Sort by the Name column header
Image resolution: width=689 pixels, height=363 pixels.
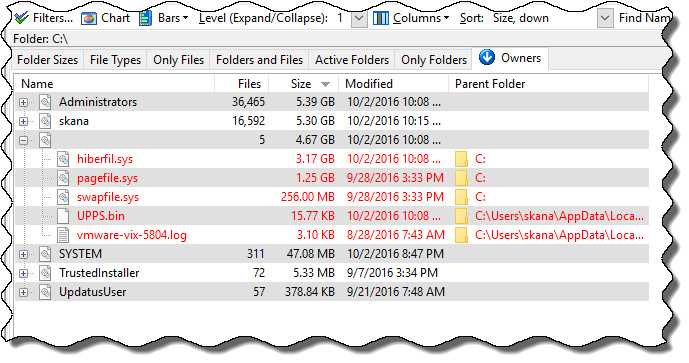point(115,84)
